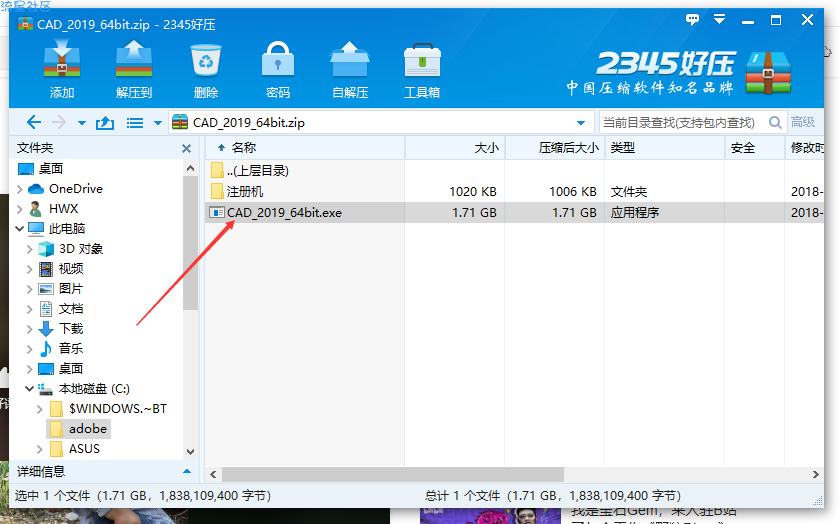Sort by 类型 column header
This screenshot has width=839, height=524.
pyautogui.click(x=665, y=148)
